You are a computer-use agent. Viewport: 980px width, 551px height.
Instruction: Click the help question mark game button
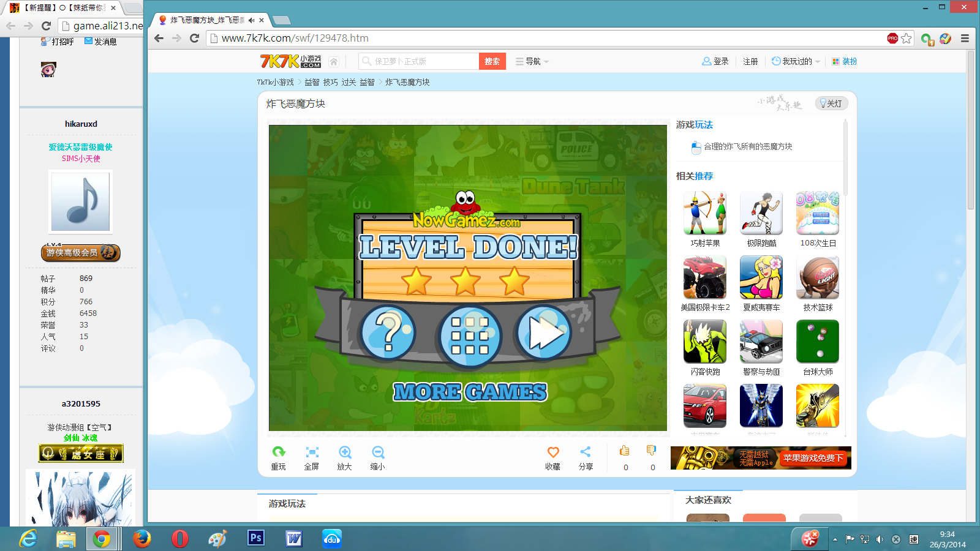[388, 333]
